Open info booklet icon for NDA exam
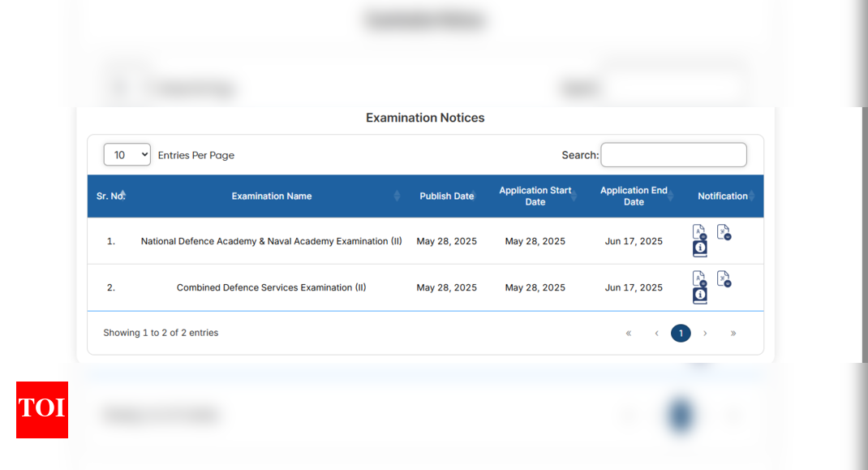 [699, 248]
